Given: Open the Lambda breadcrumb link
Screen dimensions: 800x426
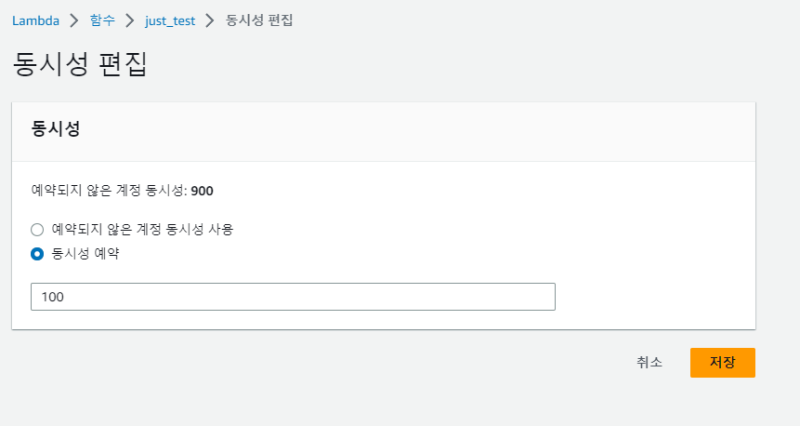Looking at the screenshot, I should [36, 20].
